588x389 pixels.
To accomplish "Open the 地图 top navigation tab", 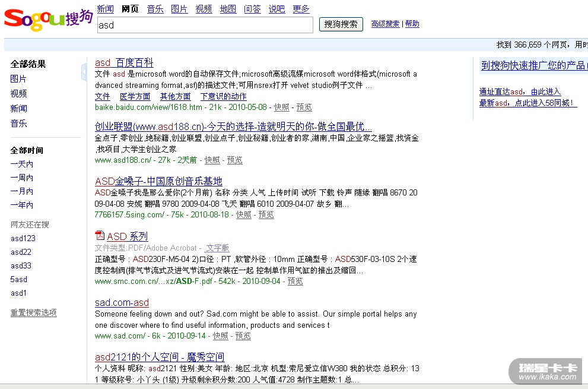I will [228, 9].
